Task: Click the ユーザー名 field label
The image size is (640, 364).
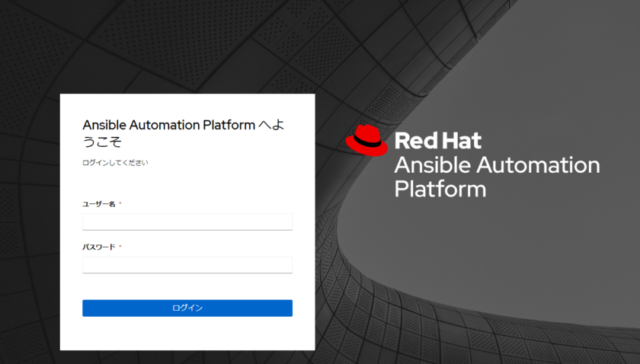Action: [99, 204]
